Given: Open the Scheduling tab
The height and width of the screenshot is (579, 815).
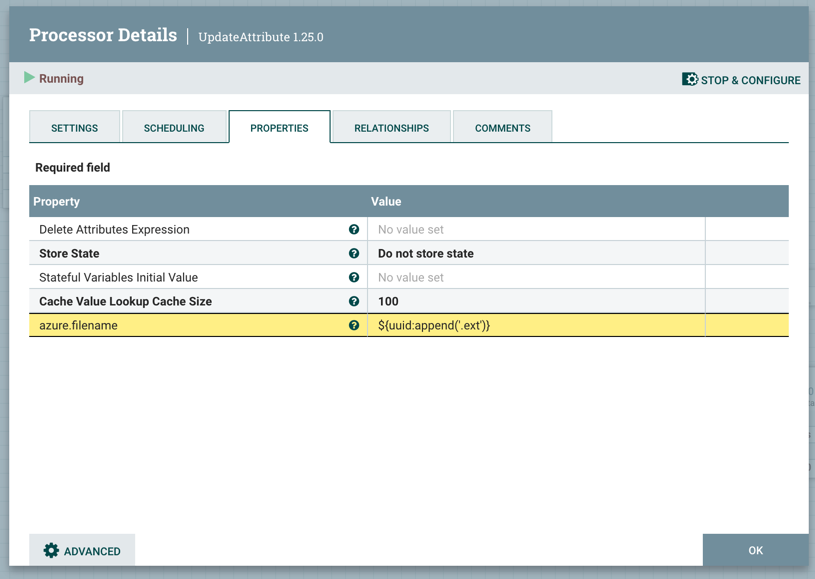Looking at the screenshot, I should pos(175,127).
